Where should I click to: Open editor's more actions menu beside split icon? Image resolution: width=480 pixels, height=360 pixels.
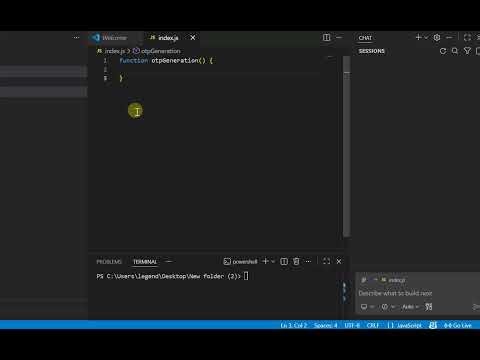339,38
